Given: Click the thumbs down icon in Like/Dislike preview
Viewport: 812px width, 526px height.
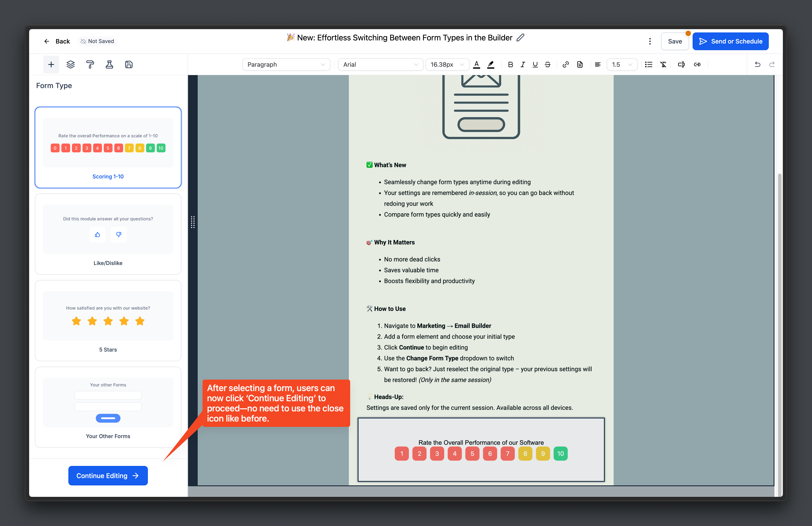Looking at the screenshot, I should click(119, 235).
